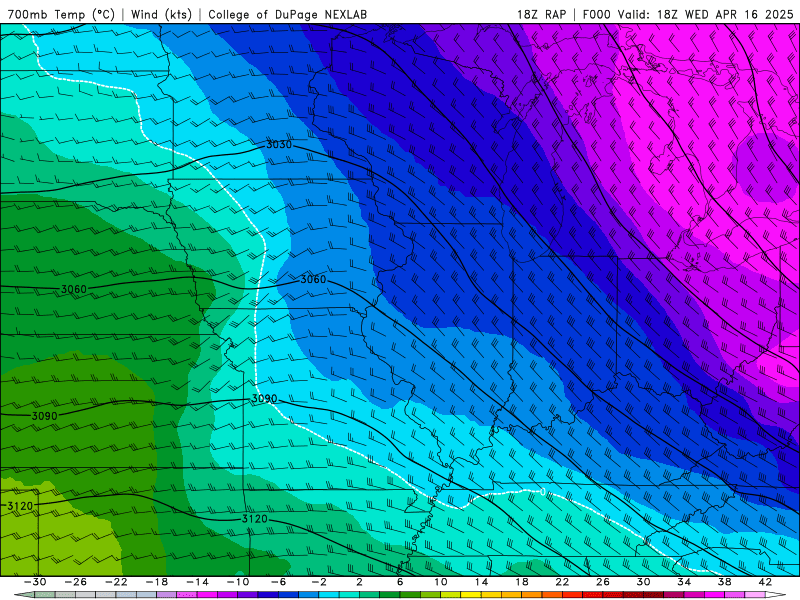Click the -6 colorbar tick label

279,582
